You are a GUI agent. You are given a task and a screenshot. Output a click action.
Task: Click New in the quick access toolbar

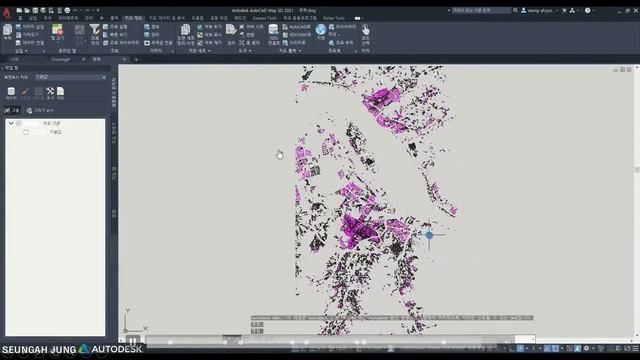point(19,10)
